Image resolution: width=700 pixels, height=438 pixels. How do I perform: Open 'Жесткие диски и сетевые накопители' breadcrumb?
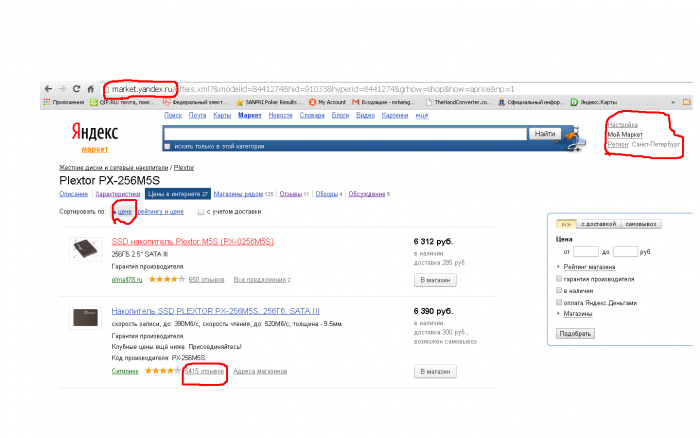click(x=114, y=167)
